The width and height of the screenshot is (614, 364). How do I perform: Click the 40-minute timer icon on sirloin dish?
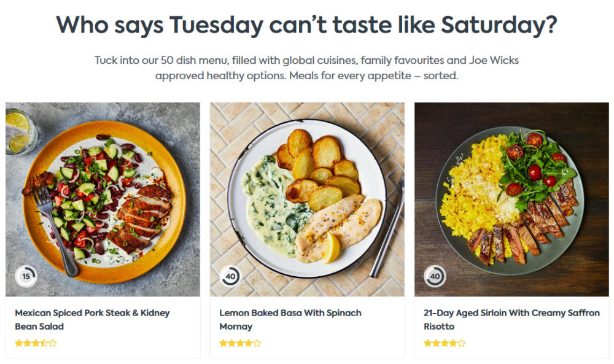pyautogui.click(x=435, y=276)
